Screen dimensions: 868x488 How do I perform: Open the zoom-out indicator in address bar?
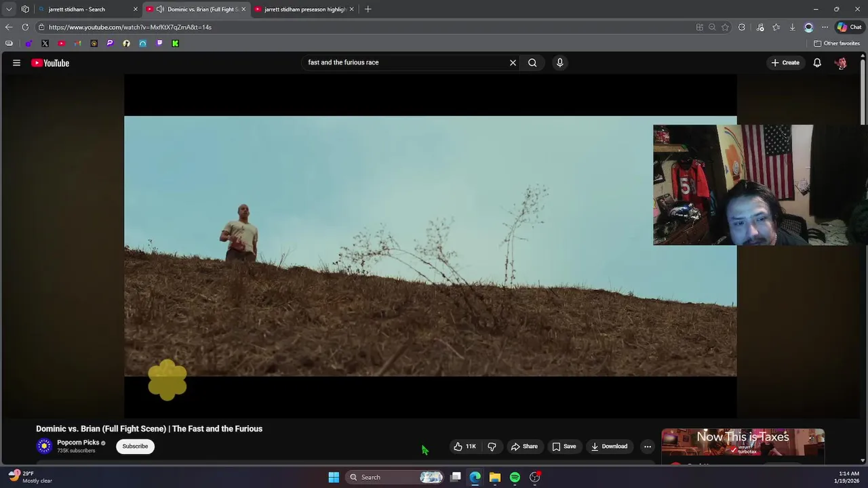(x=712, y=27)
